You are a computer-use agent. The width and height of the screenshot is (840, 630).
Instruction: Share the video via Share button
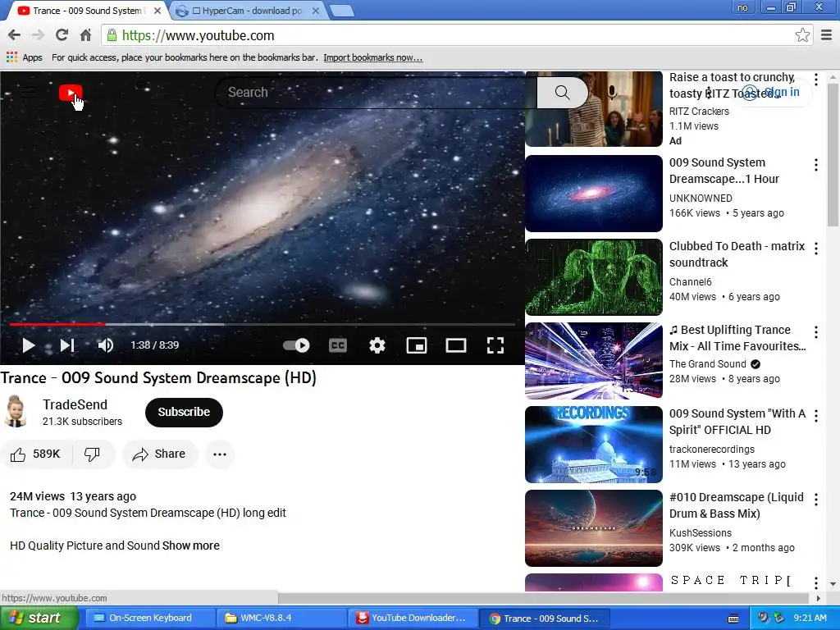tap(160, 454)
